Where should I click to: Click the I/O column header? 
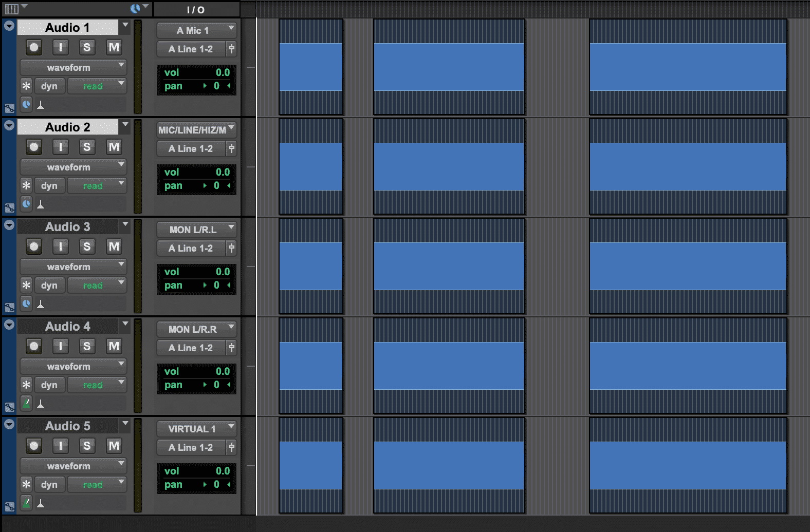[196, 10]
